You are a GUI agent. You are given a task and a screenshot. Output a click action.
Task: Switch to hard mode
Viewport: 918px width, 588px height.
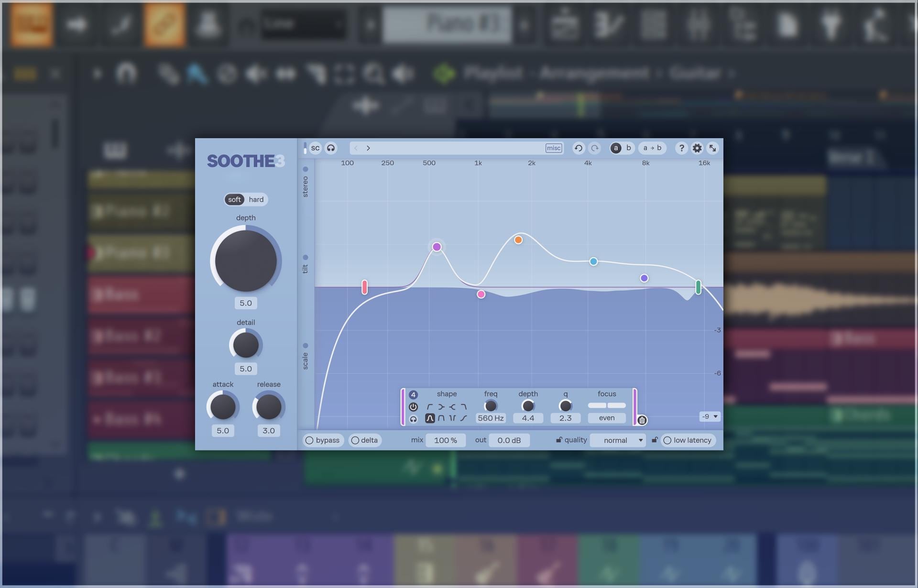256,199
